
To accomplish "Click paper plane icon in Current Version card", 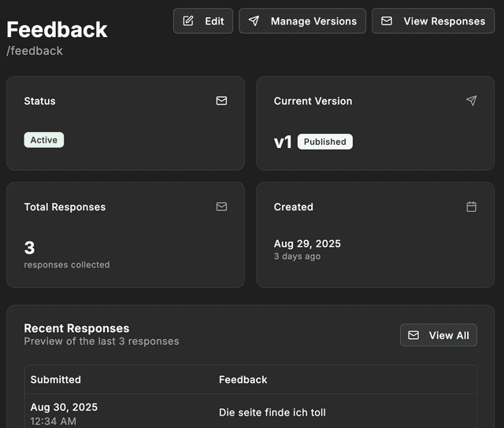I will tap(472, 101).
